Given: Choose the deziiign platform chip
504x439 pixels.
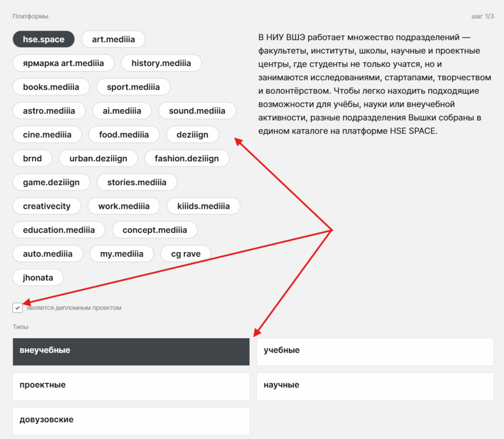Looking at the screenshot, I should 193,134.
